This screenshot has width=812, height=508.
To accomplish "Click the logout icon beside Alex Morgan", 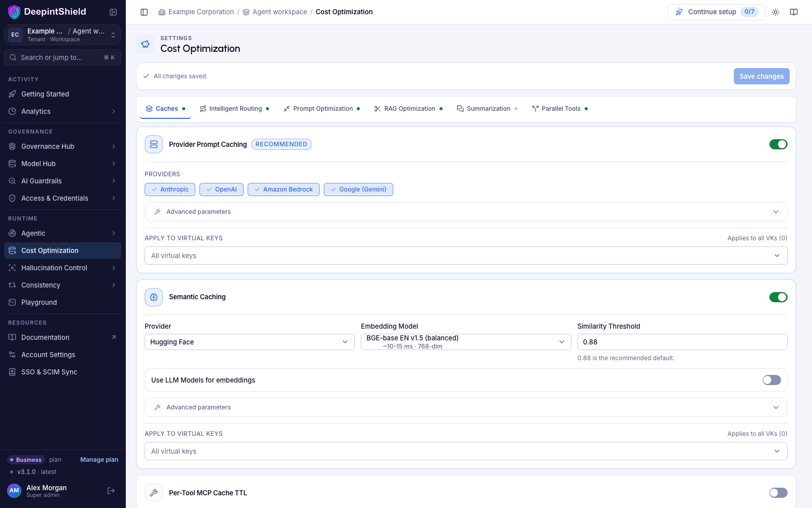I will coord(111,491).
